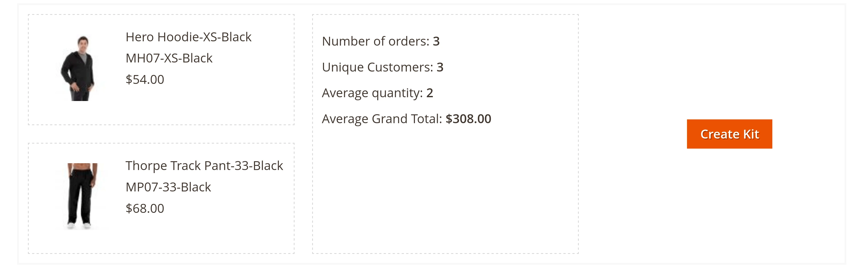
Task: Select the Hero Hoodie-XS-Black product name
Action: [189, 37]
